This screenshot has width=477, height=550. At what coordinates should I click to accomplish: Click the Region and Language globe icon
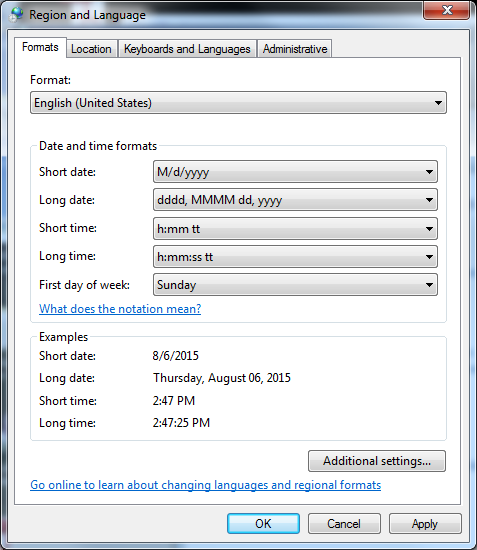click(16, 14)
